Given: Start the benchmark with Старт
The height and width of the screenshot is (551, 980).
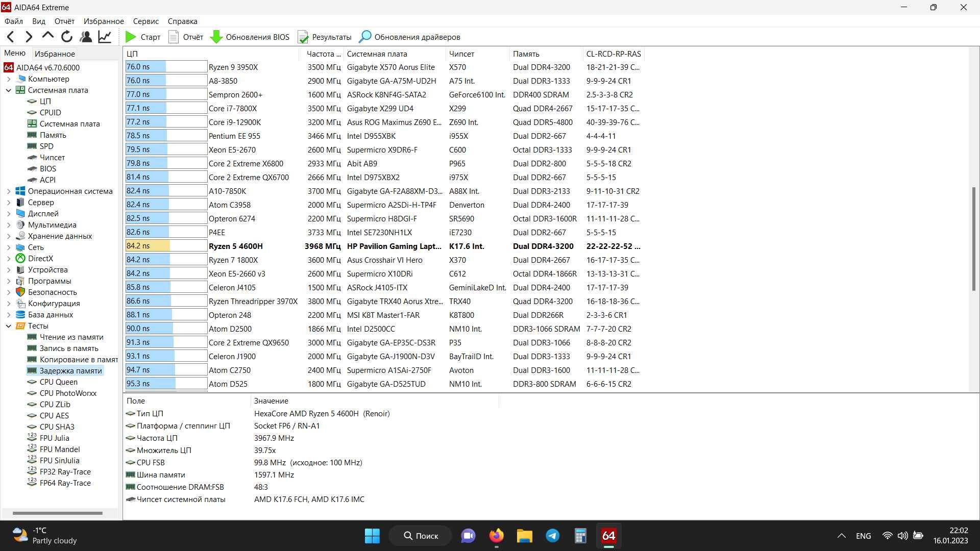Looking at the screenshot, I should [x=143, y=37].
